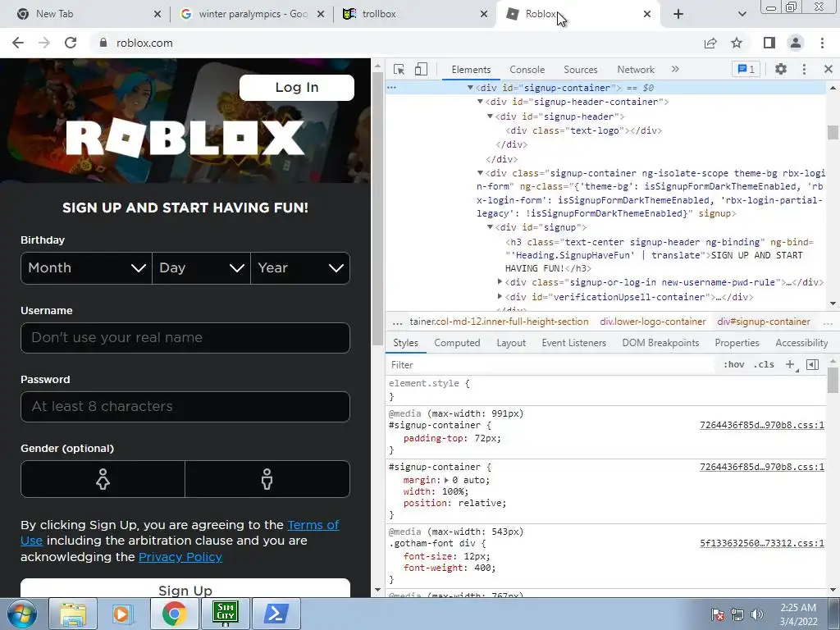Screen dimensions: 840x630
Task: Open the Terms of Use link
Action: [x=313, y=525]
